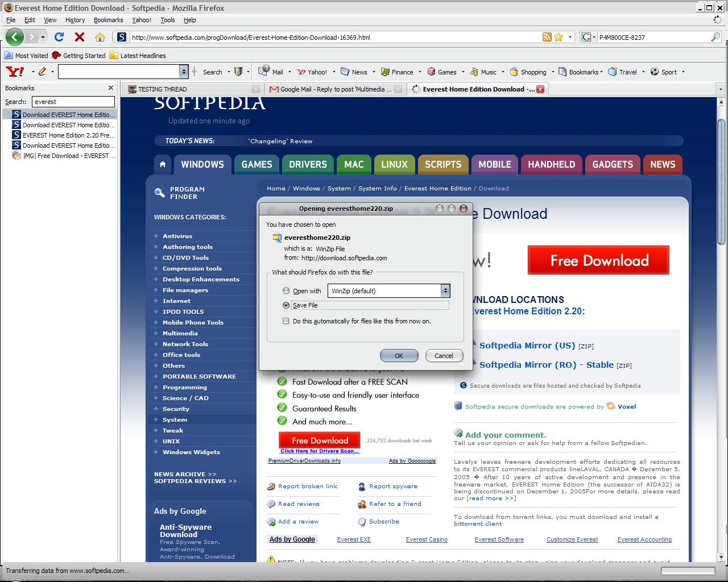Open Getting Started bookmark
Screen dimensions: 728x582
click(x=78, y=55)
